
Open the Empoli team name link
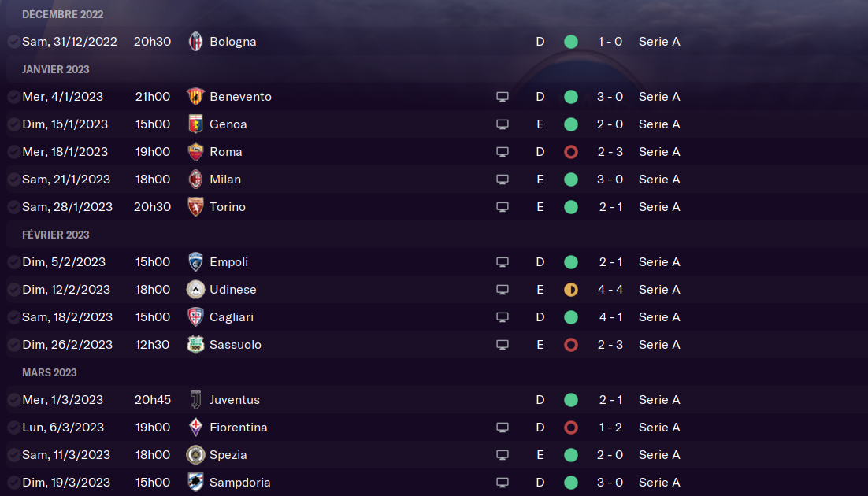pyautogui.click(x=228, y=262)
